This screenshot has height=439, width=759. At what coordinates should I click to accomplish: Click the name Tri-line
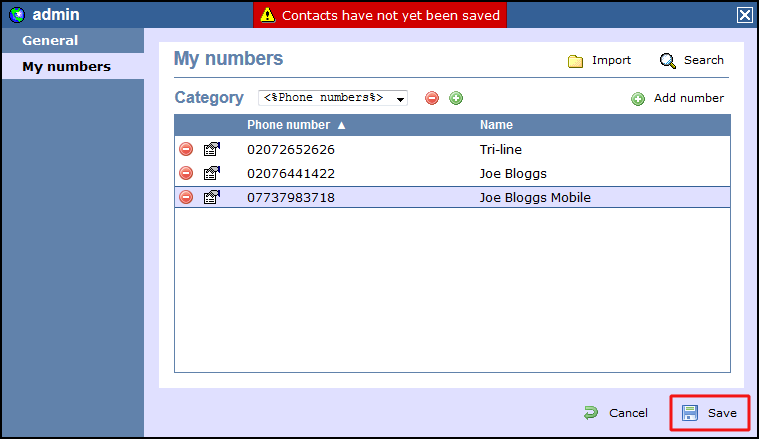(501, 150)
